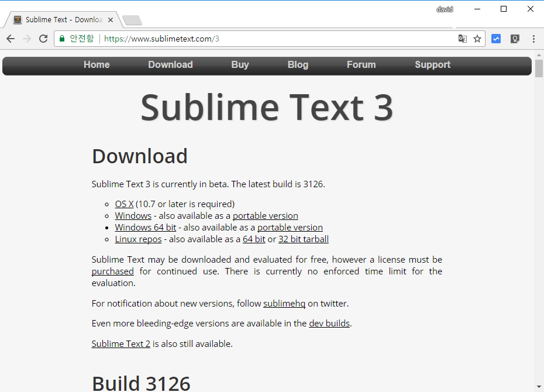Image resolution: width=544 pixels, height=392 pixels.
Task: Click portable version link in Windows row
Action: [x=266, y=216]
